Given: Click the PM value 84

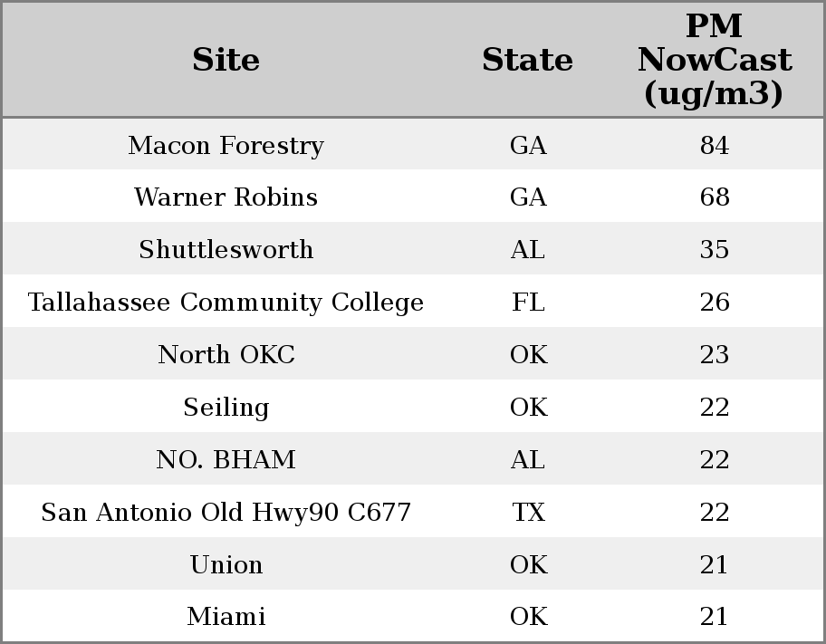Looking at the screenshot, I should pos(714,146).
